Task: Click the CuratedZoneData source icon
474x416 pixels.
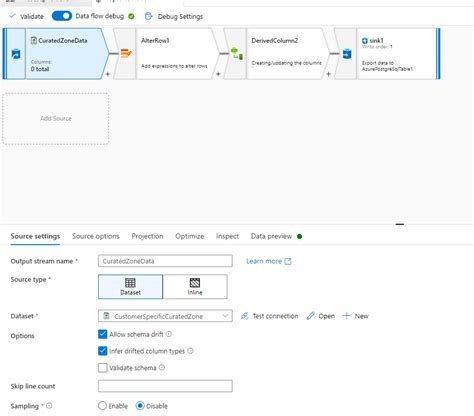Action: (16, 54)
